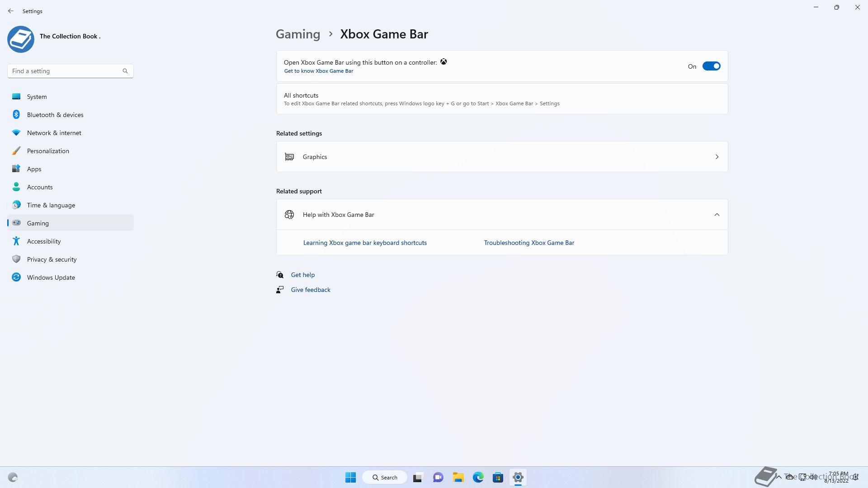
Task: Click the Accessibility figure icon
Action: [16, 241]
